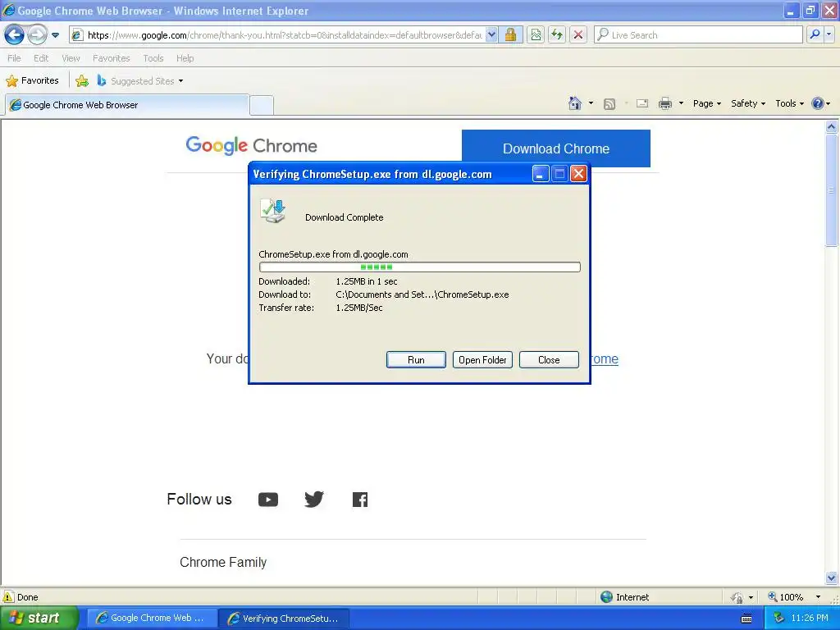Click the vertical scrollbar thumb
840x630 pixels.
coord(832,190)
